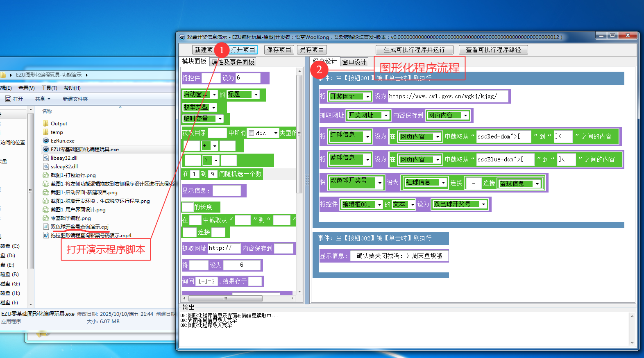
Task: Select drive (D:) in navigation pane
Action: 8,255
